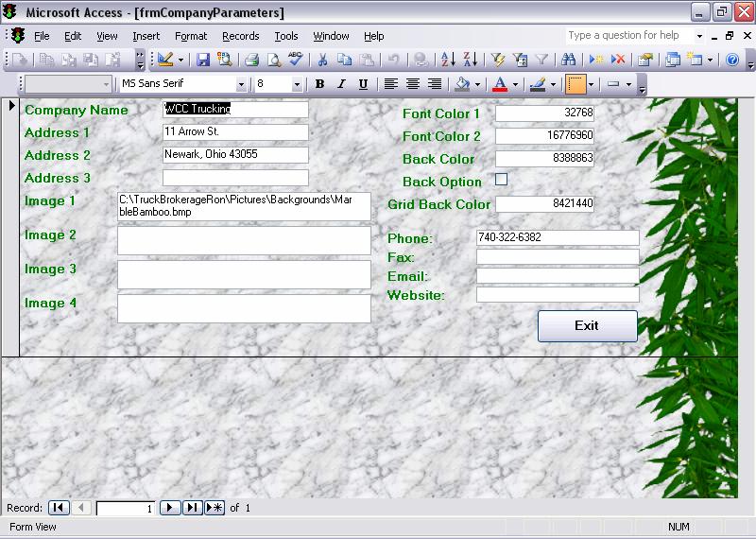Open the Format menu
The height and width of the screenshot is (539, 756).
(191, 36)
